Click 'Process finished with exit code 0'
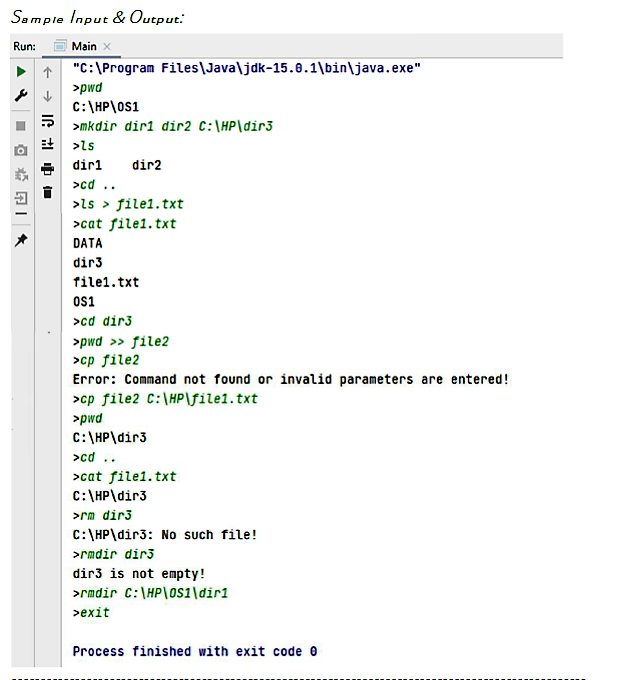The width and height of the screenshot is (629, 680). (x=195, y=651)
